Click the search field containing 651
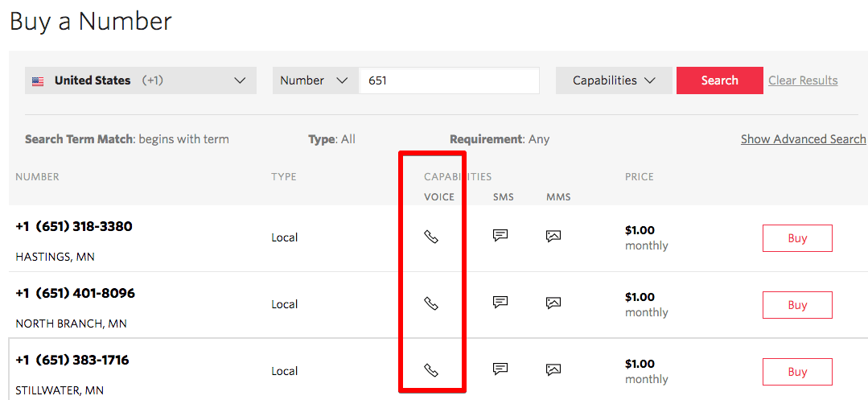This screenshot has width=868, height=400. (449, 80)
